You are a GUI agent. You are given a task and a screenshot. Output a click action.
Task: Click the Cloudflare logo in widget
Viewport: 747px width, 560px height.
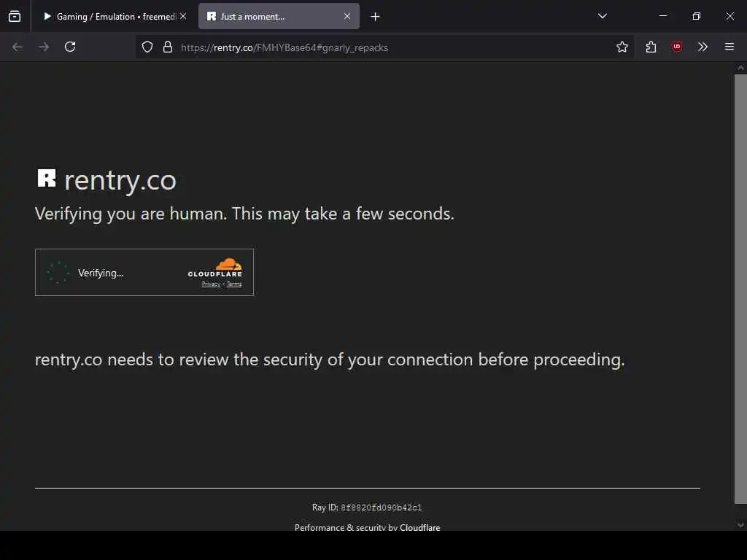click(215, 268)
